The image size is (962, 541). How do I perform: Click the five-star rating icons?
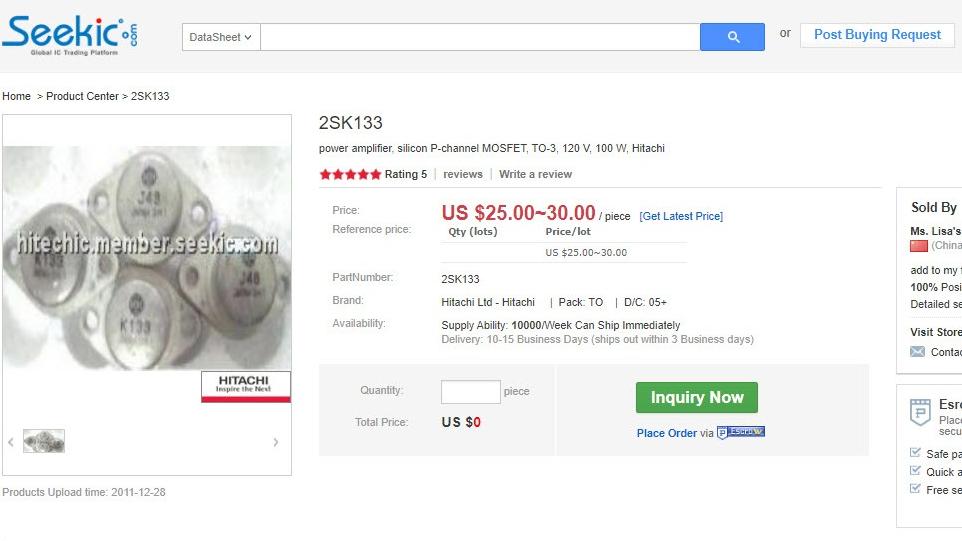point(350,174)
